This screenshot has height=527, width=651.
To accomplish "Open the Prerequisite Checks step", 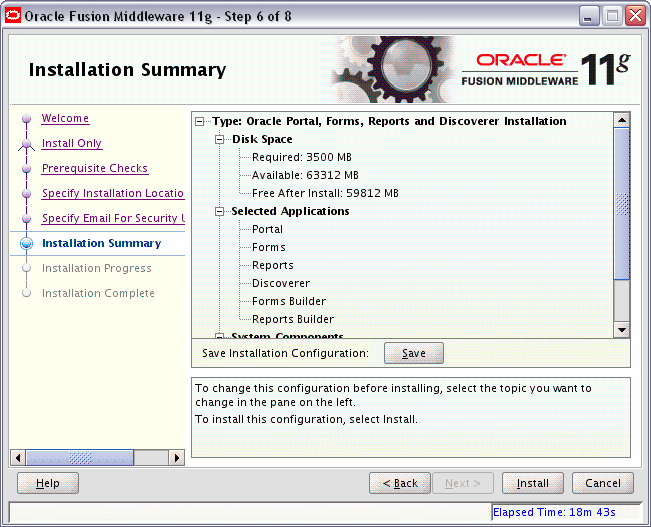I will (x=95, y=168).
